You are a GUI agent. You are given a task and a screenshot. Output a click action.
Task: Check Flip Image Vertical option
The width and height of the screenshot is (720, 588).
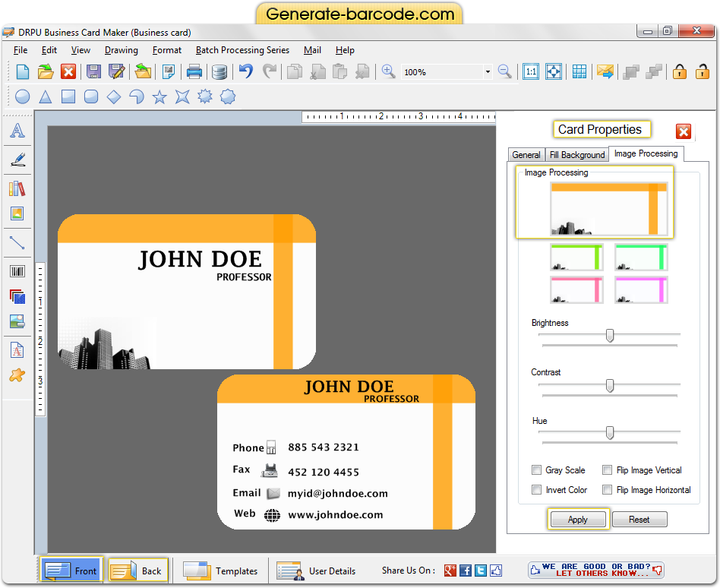pyautogui.click(x=607, y=469)
